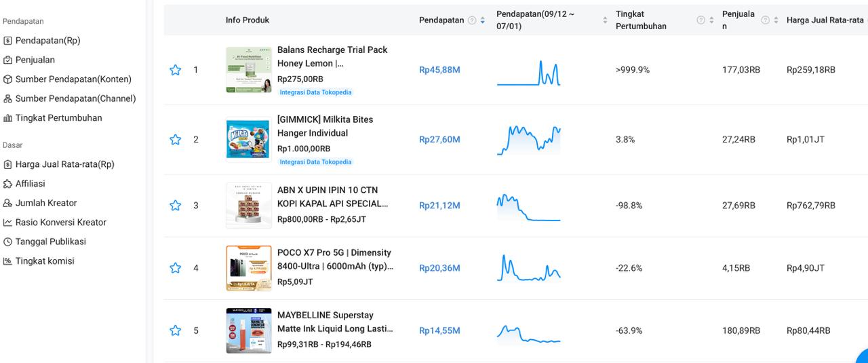Sort table by Pendapatan column arrows
Image resolution: width=868 pixels, height=363 pixels.
coord(483,20)
